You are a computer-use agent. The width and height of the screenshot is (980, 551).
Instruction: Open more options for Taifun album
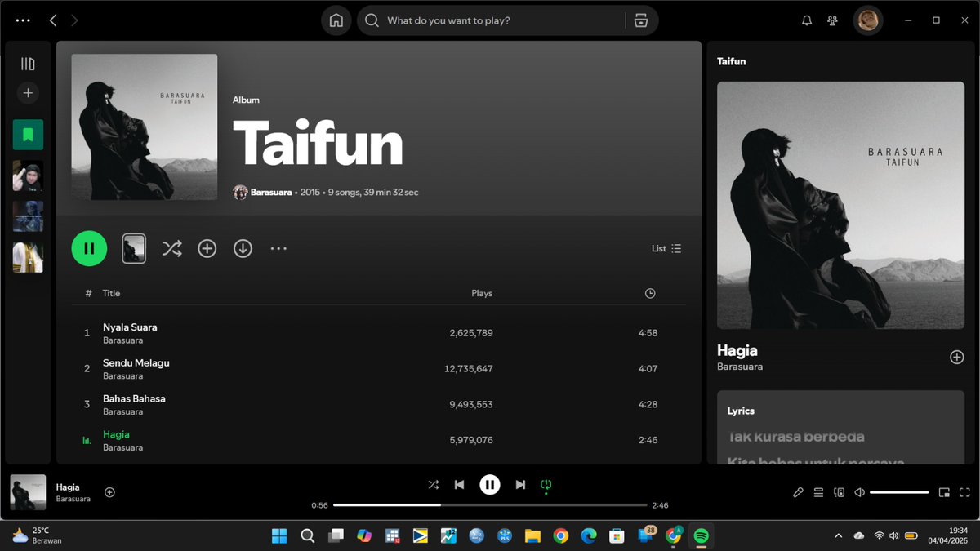(x=278, y=248)
